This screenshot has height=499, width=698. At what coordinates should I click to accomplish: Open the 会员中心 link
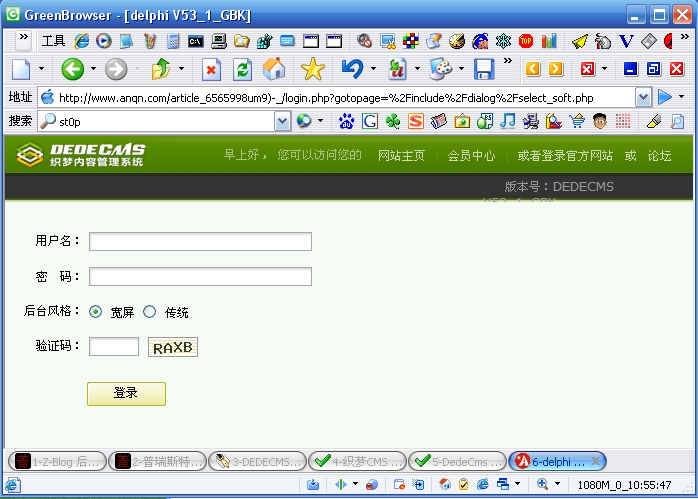[471, 156]
